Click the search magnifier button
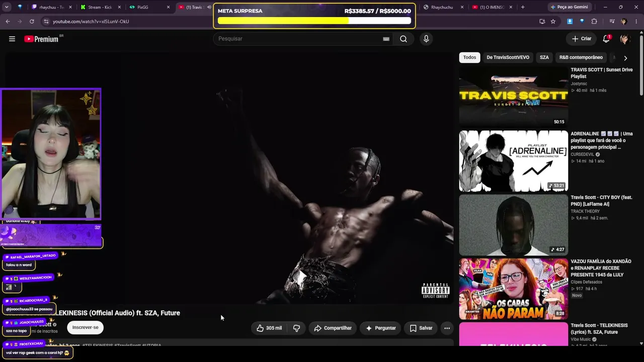Viewport: 644px width, 362px height. coord(404,39)
